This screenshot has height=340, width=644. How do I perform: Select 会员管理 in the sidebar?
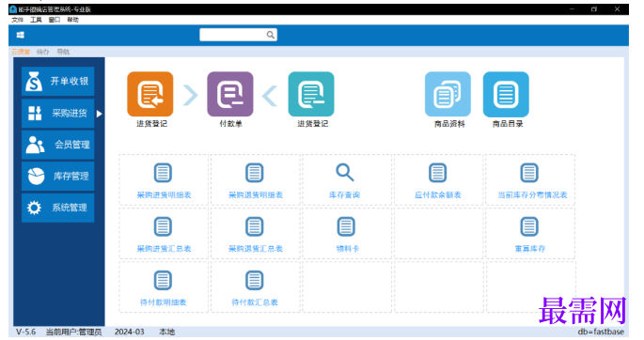click(x=58, y=145)
